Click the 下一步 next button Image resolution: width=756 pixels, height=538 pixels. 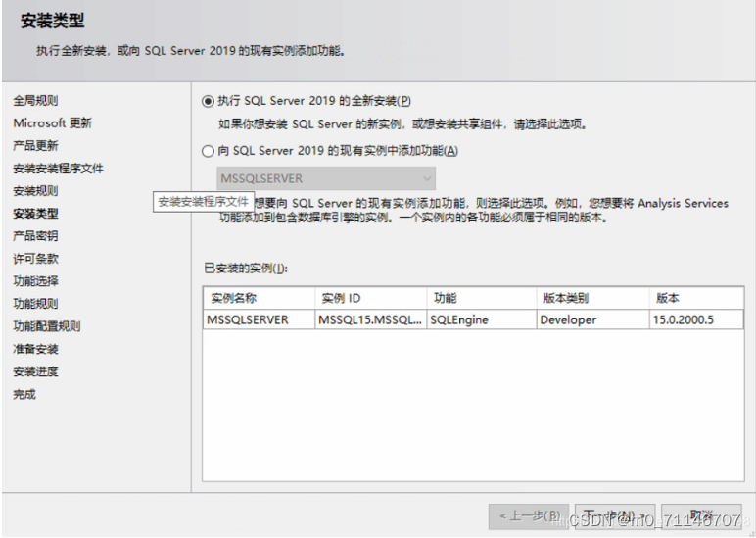click(x=615, y=516)
